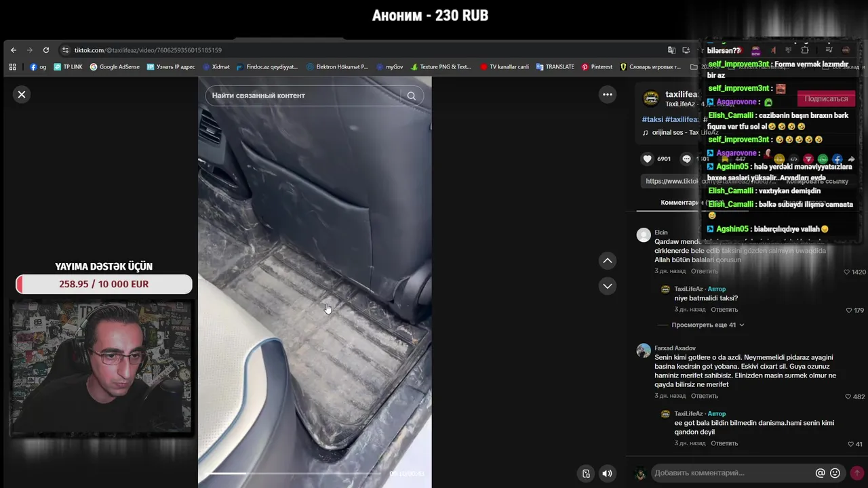
Task: Go to next video with down arrow
Action: pos(608,286)
